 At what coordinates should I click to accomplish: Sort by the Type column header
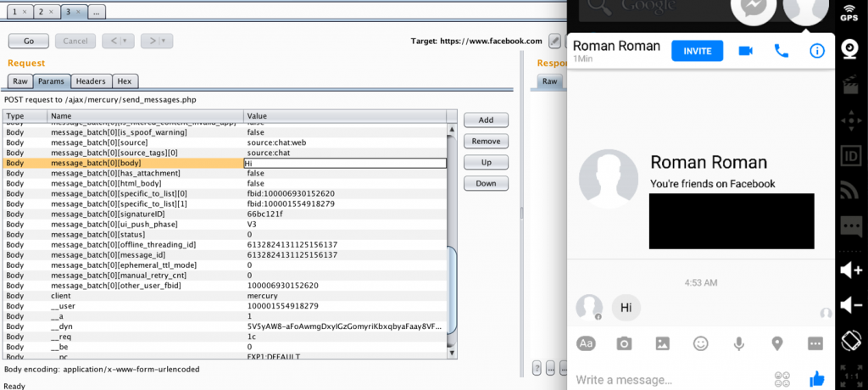pyautogui.click(x=25, y=116)
